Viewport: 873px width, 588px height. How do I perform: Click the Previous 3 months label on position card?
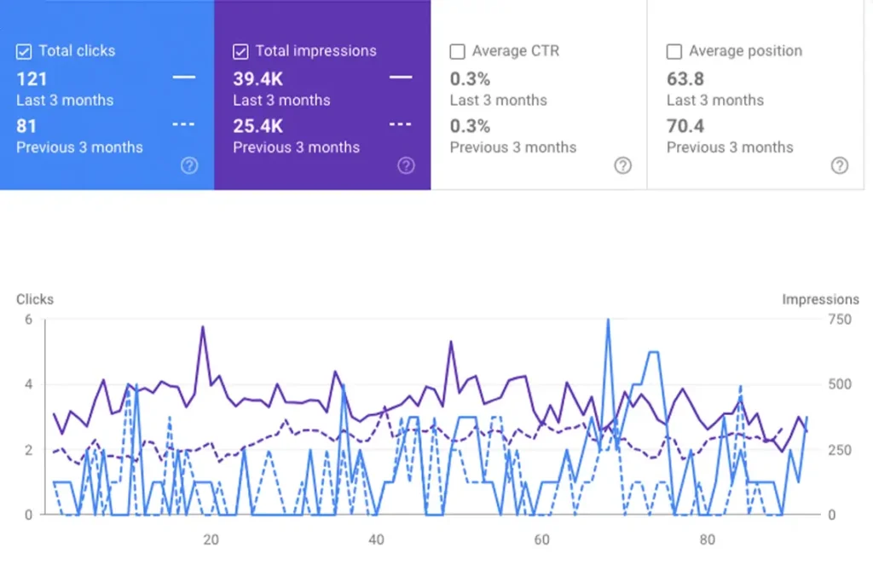click(731, 147)
